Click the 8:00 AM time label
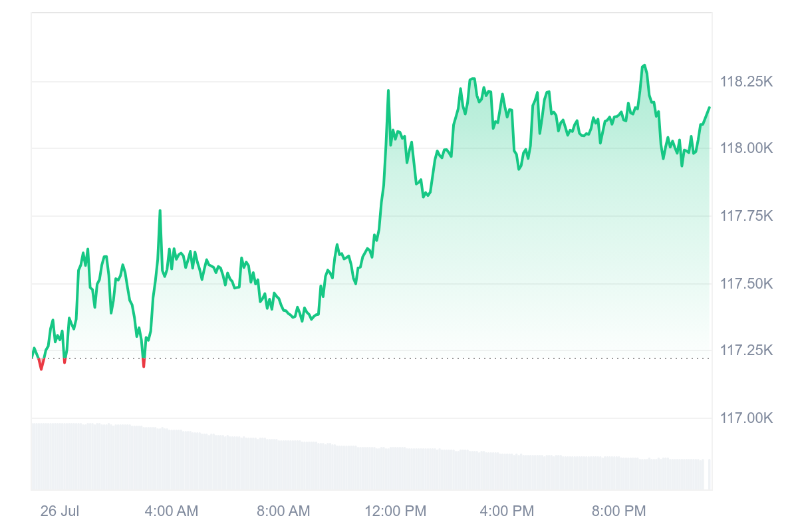Viewport: 798px width, 532px height. pos(283,511)
